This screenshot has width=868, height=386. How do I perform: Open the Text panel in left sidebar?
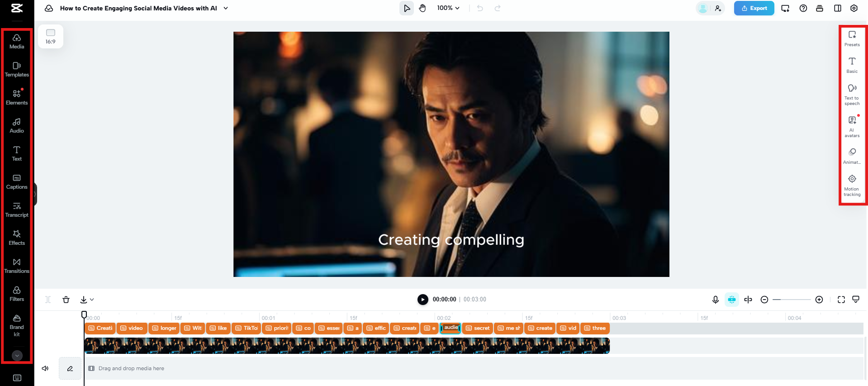(x=17, y=154)
